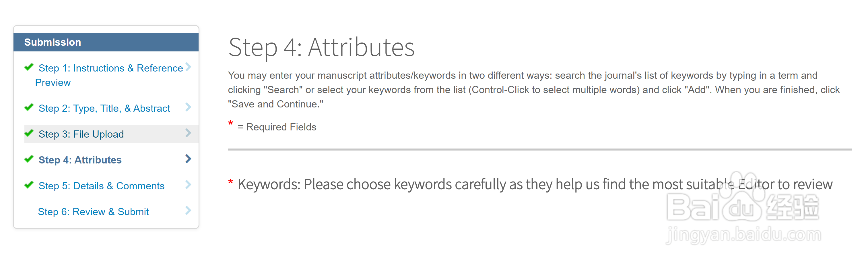Open Step 3: File Upload
868x264 pixels.
[81, 134]
